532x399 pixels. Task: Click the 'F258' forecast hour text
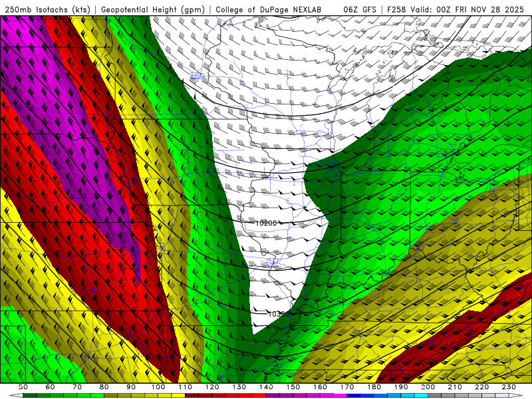click(396, 9)
